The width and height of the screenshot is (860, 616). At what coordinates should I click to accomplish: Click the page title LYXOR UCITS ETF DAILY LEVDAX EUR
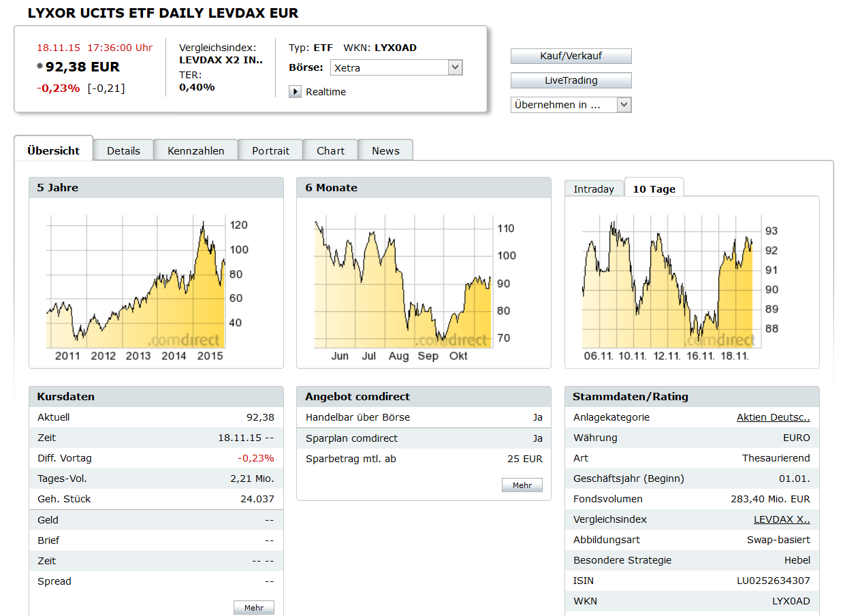163,14
